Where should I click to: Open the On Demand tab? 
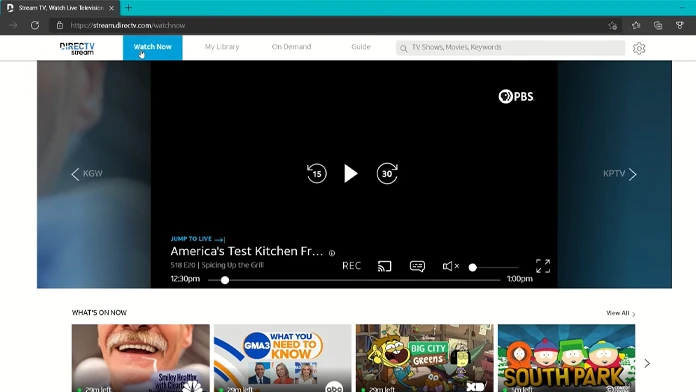point(291,47)
